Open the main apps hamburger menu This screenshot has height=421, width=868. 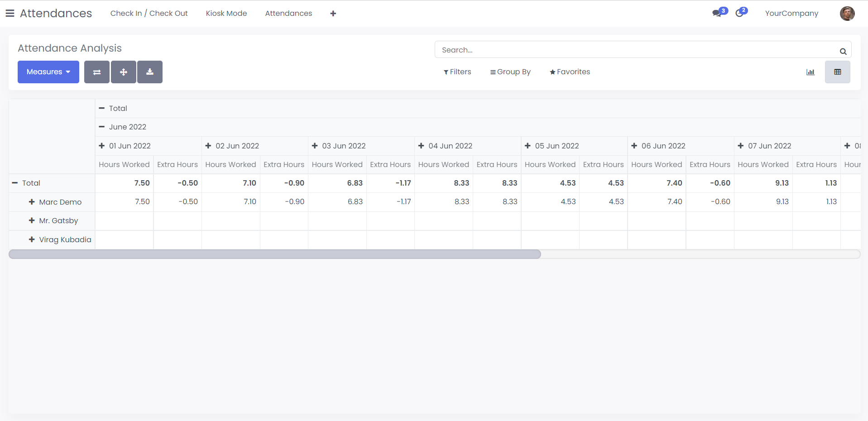[x=10, y=13]
